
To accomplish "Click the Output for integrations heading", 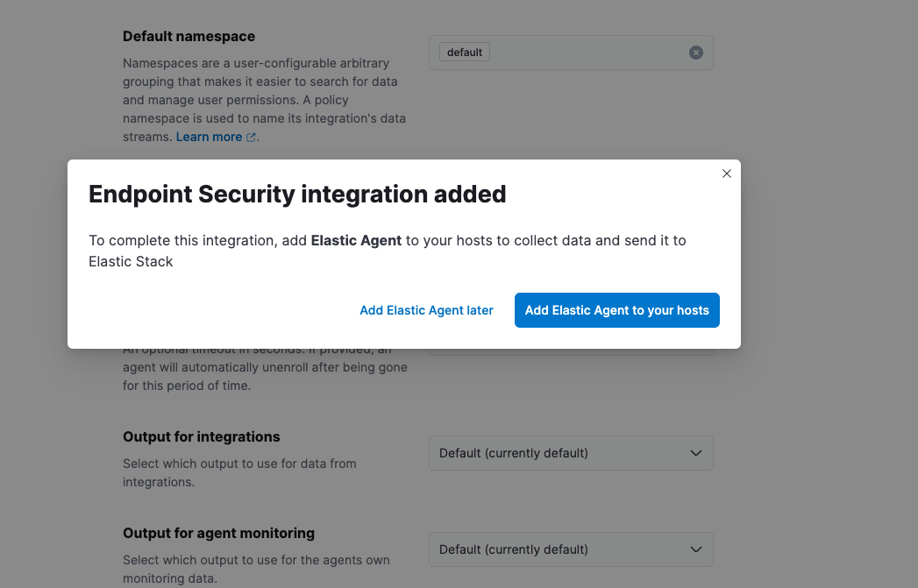I will pyautogui.click(x=202, y=437).
